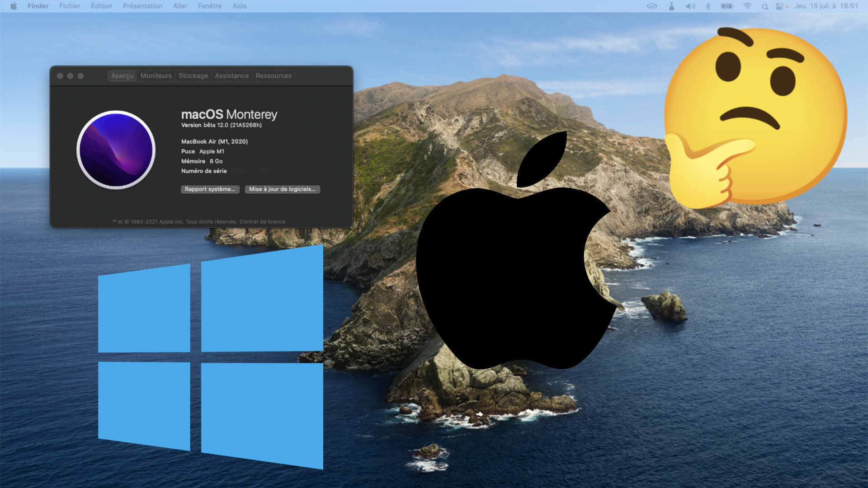The width and height of the screenshot is (868, 488).
Task: Click the Rapport système button
Action: pos(210,189)
